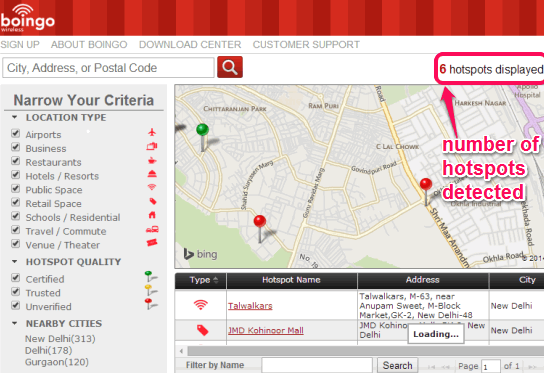544x373 pixels.
Task: Click the tag type icon in JMD Kohinoor Mall row
Action: [x=202, y=330]
